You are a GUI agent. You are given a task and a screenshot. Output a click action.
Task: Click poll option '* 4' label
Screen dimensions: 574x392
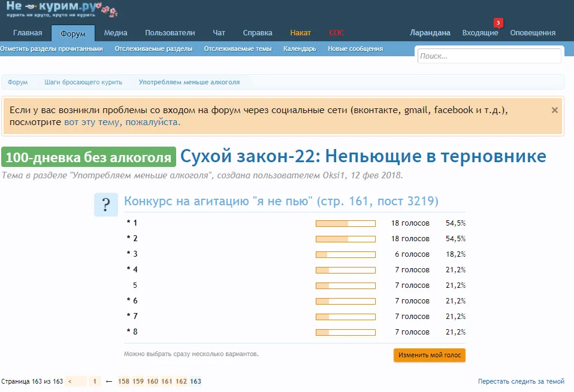(x=132, y=269)
